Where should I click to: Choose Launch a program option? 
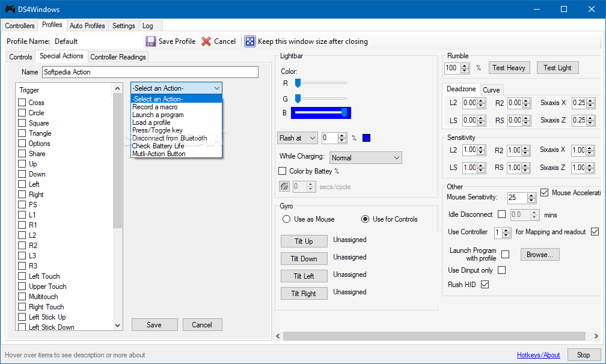click(176, 115)
